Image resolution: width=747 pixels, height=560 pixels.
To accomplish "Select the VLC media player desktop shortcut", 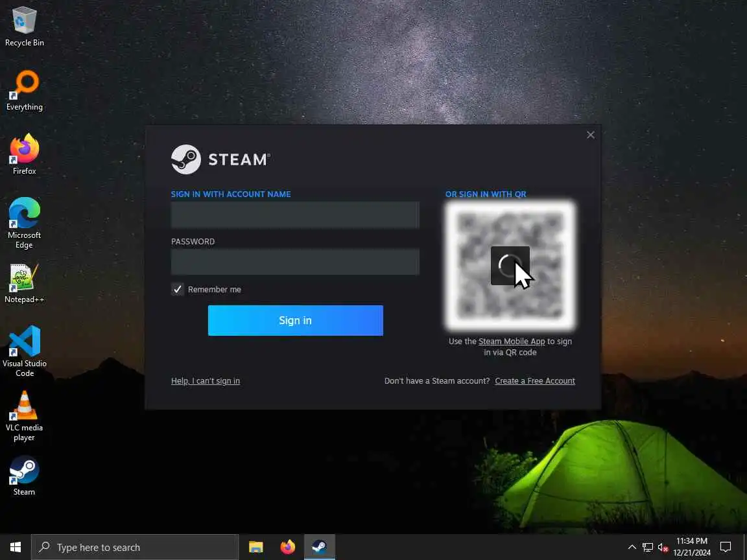I will pos(24,415).
